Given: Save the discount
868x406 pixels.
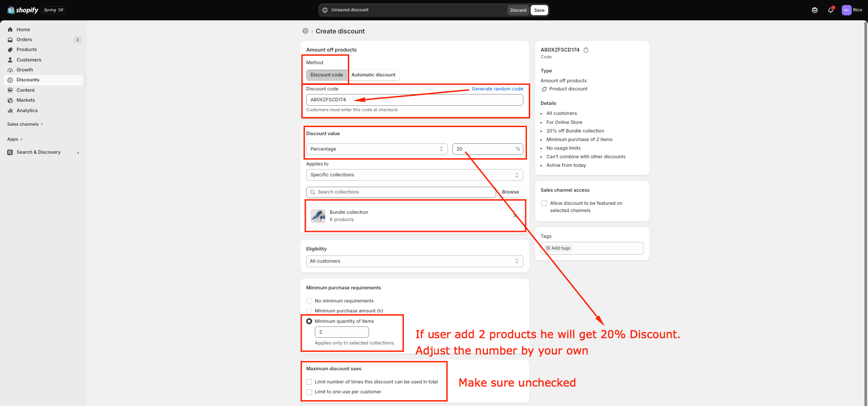Looking at the screenshot, I should point(539,10).
